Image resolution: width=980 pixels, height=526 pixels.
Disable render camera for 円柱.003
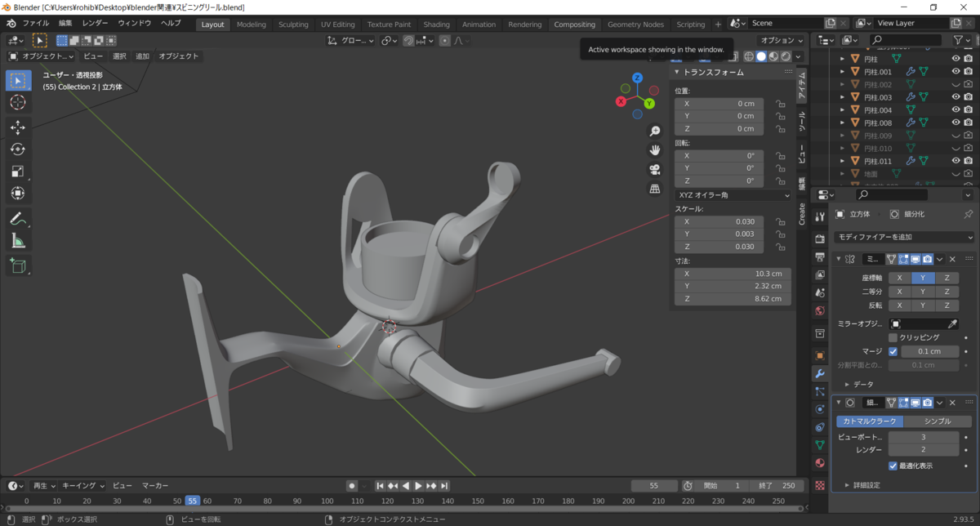968,97
